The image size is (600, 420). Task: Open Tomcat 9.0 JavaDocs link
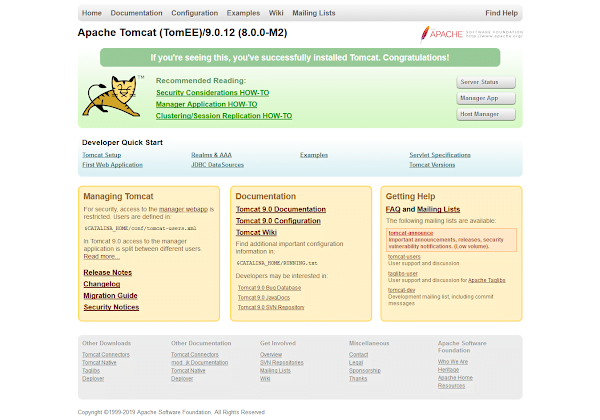click(264, 298)
